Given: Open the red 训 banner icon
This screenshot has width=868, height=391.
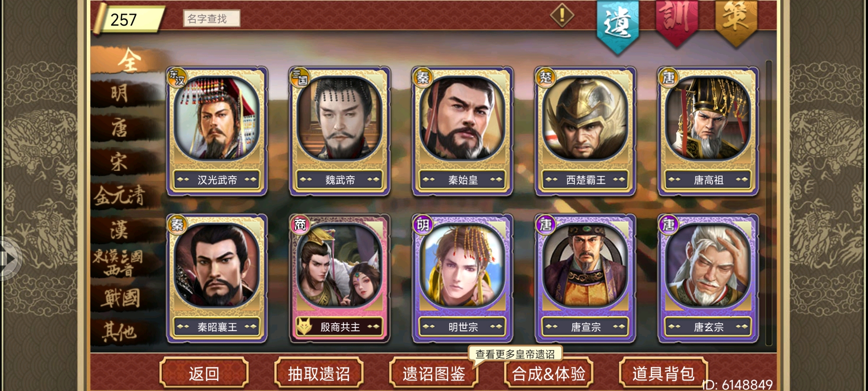Looking at the screenshot, I should [677, 22].
